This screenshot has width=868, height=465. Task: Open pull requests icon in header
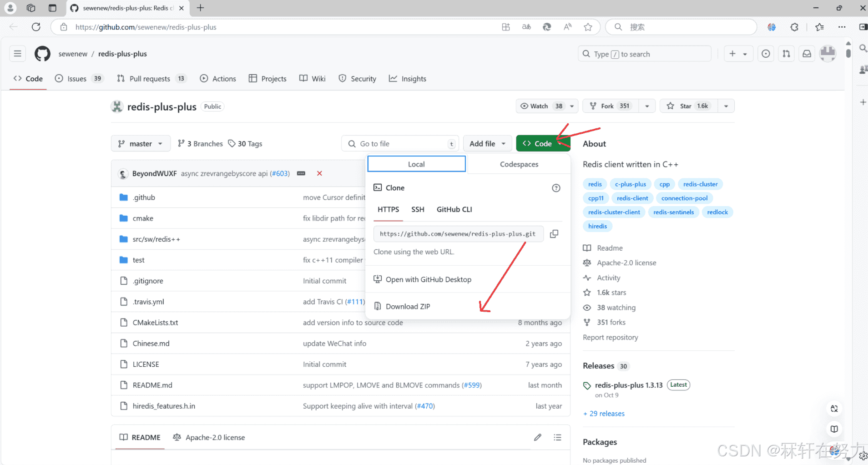point(786,54)
